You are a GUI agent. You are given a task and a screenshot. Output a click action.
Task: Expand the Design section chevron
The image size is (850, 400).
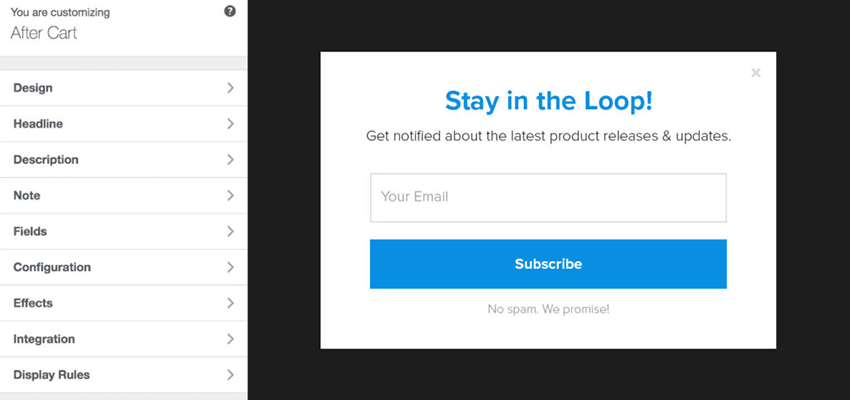coord(230,88)
